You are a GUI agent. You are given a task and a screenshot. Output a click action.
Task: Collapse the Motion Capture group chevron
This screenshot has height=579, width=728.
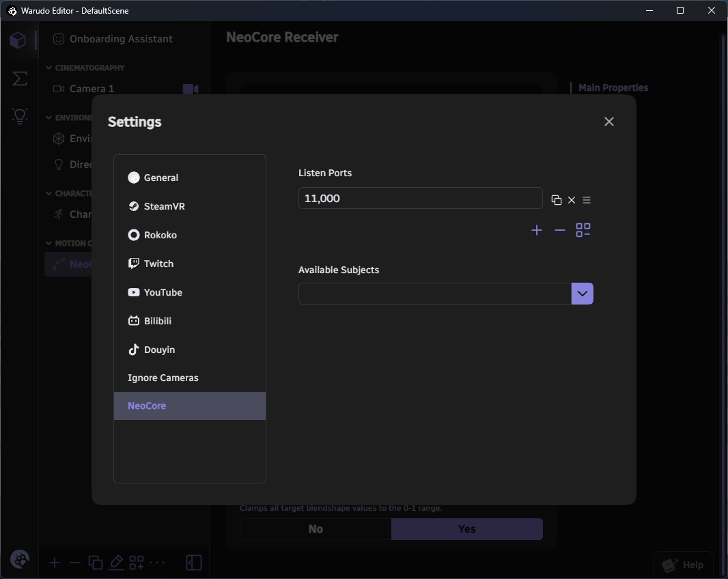[x=48, y=243]
